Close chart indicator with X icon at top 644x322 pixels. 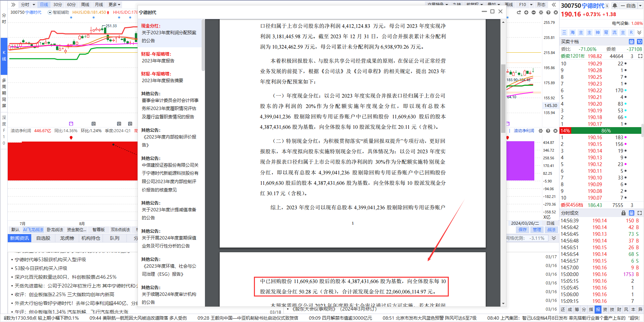556,12
